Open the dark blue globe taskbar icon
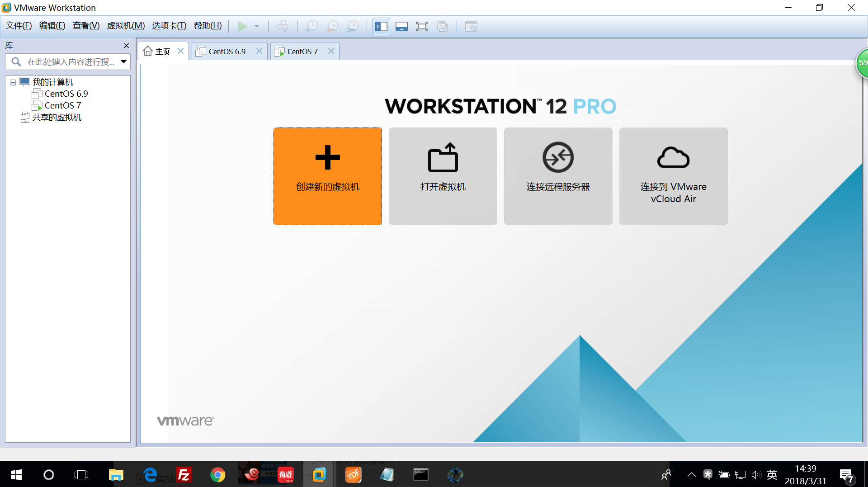 [455, 474]
